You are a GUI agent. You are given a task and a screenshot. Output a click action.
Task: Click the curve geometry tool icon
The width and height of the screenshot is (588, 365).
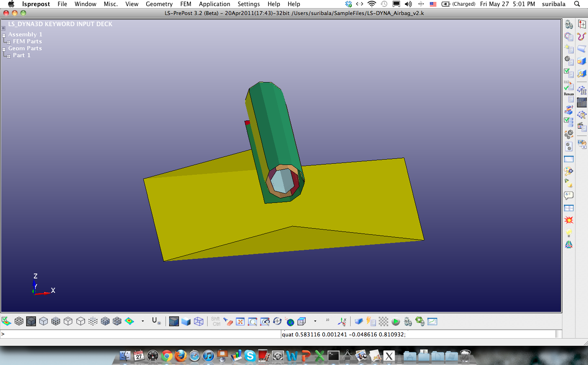[x=582, y=36]
